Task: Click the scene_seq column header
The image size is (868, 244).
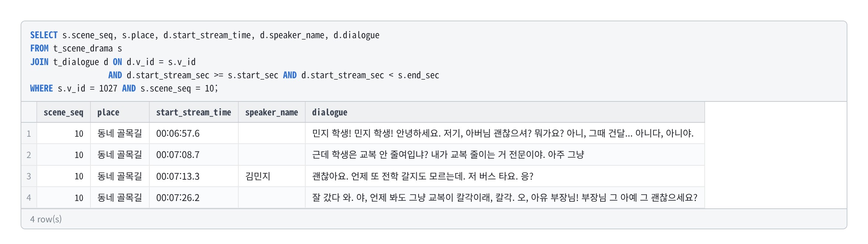Action: [64, 112]
